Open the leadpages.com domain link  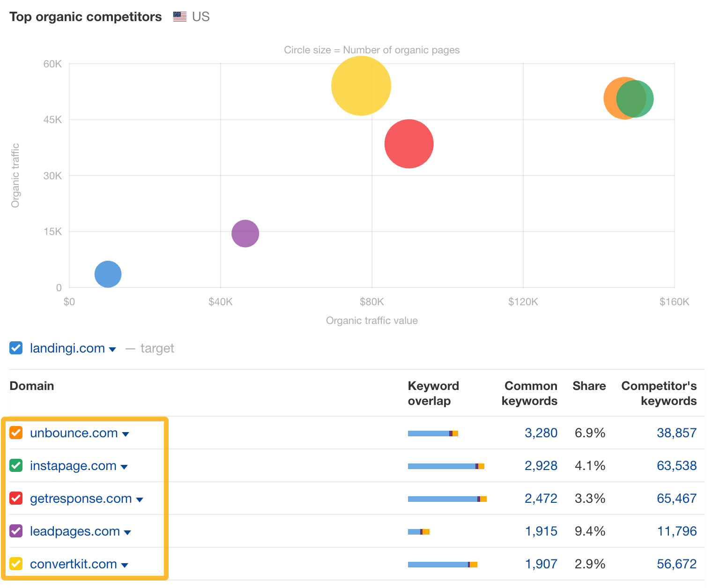74,531
